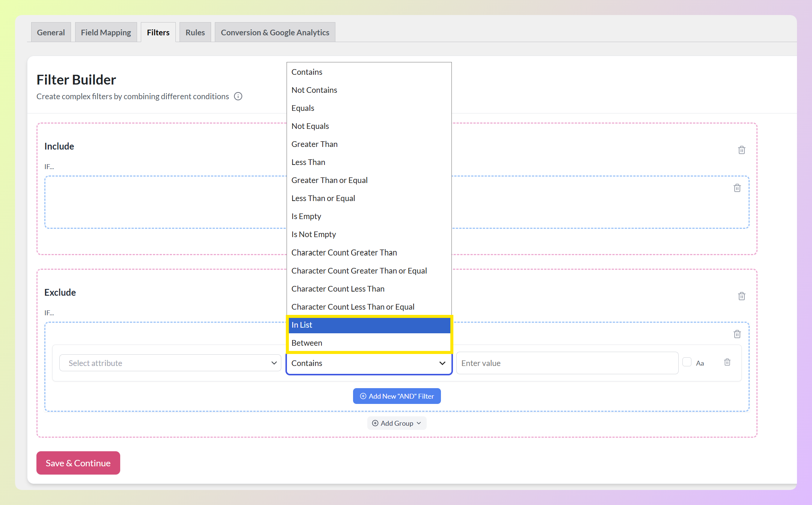Focus the Enter value field
The image size is (812, 505).
tap(567, 363)
